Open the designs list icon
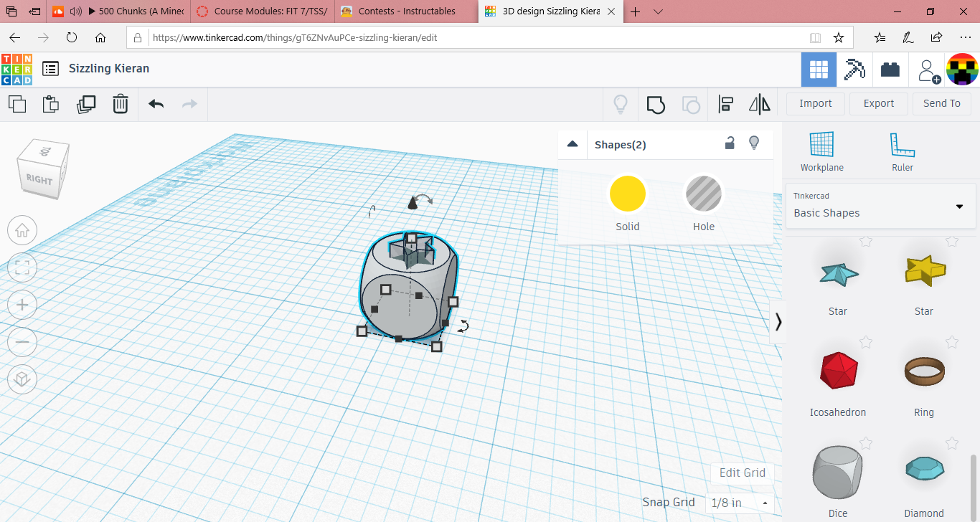Screen dimensions: 980x522 50,69
